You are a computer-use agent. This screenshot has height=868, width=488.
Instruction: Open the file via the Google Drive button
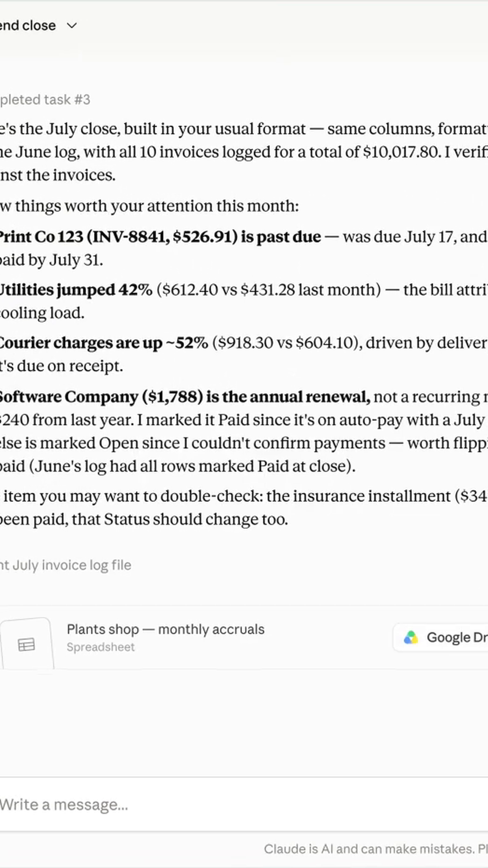tap(441, 637)
